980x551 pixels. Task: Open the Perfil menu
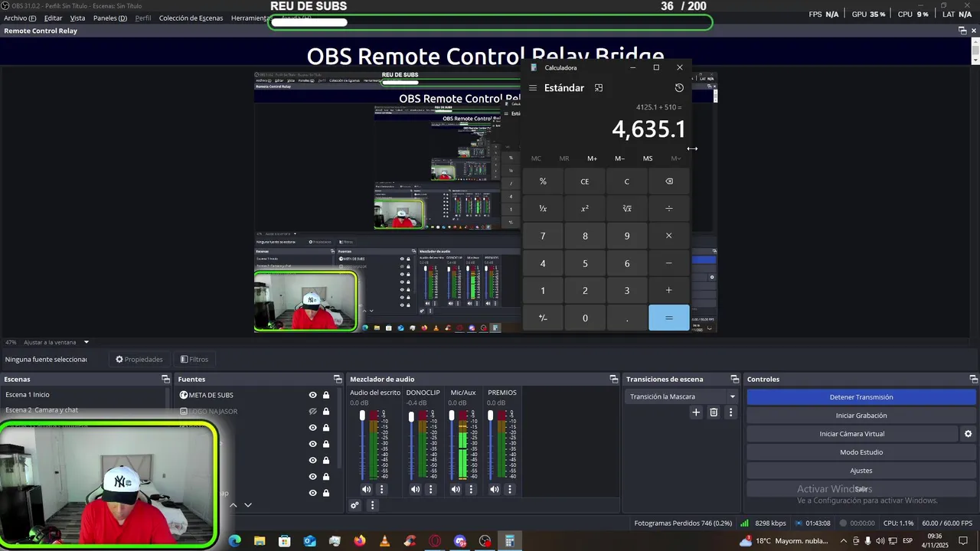click(x=143, y=18)
